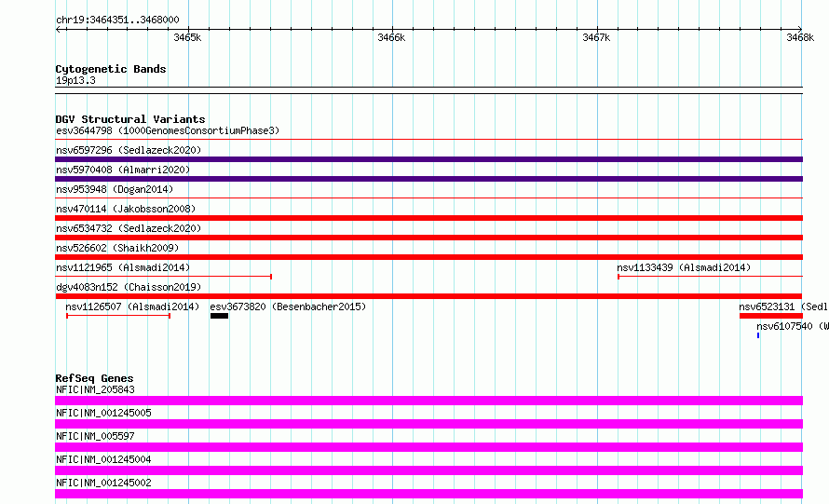Click the black bar under esv3673820
The width and height of the screenshot is (829, 504).
[x=220, y=316]
